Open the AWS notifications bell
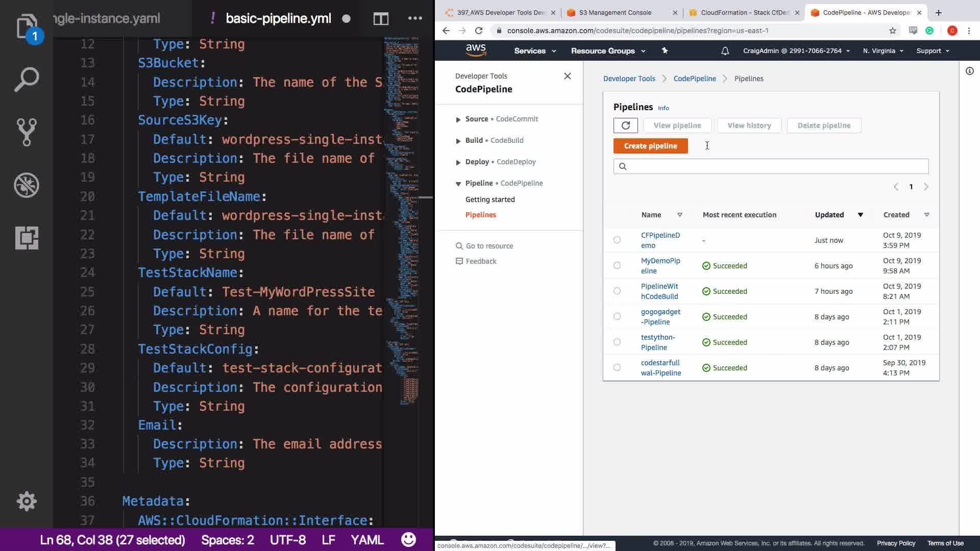The width and height of the screenshot is (980, 551). tap(725, 51)
